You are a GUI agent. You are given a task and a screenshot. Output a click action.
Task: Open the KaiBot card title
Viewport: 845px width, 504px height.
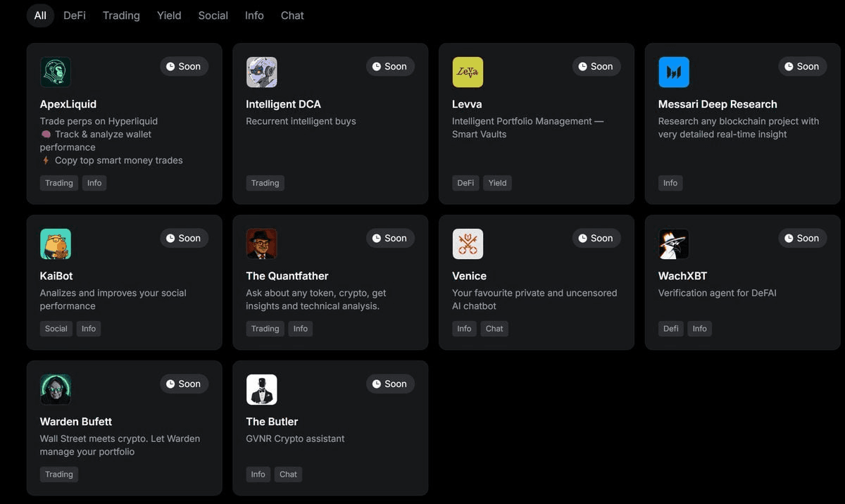coord(56,276)
